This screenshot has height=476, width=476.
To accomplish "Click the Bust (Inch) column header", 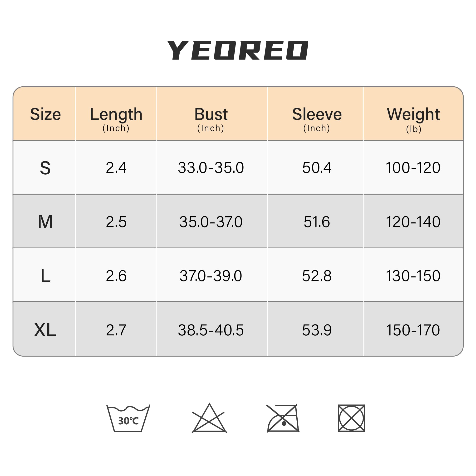I will click(x=211, y=119).
